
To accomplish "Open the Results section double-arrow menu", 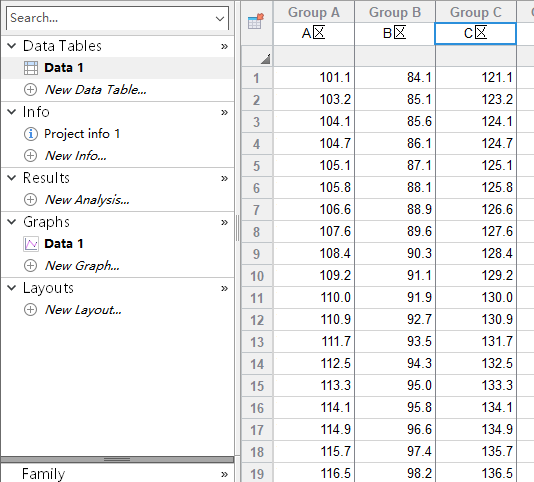I will pyautogui.click(x=224, y=178).
